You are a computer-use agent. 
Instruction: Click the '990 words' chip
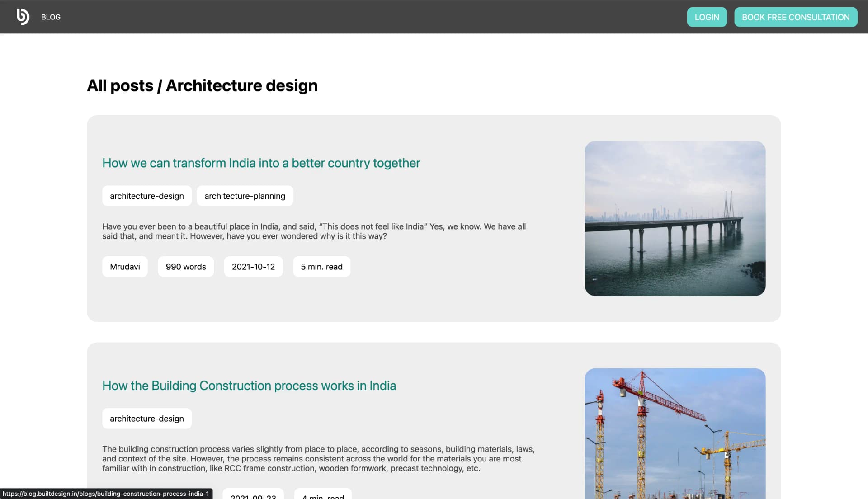click(185, 267)
